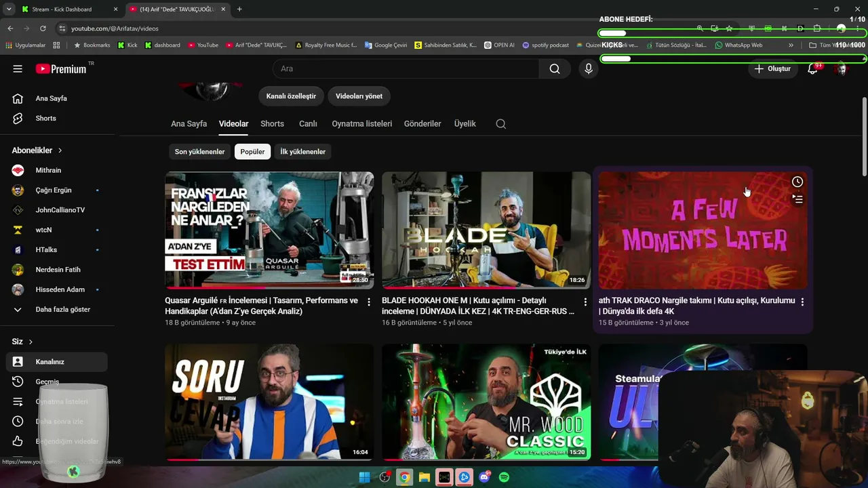This screenshot has width=868, height=488.
Task: Select the Popüler sort chip
Action: point(252,152)
